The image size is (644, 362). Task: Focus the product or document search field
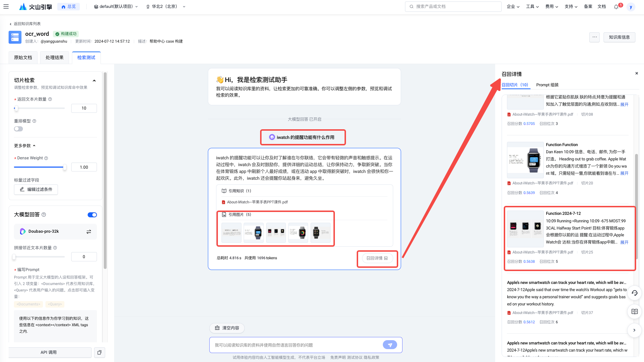click(453, 6)
